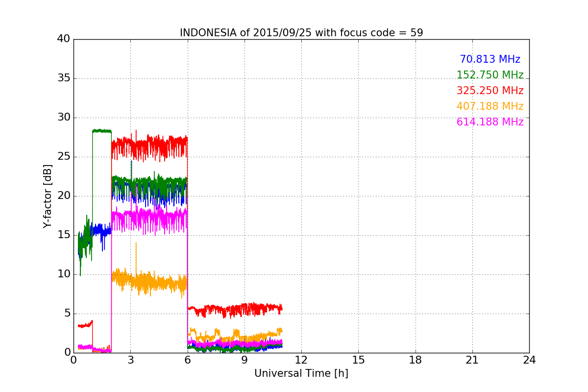Click the x-axis tick label 12

tap(301, 360)
